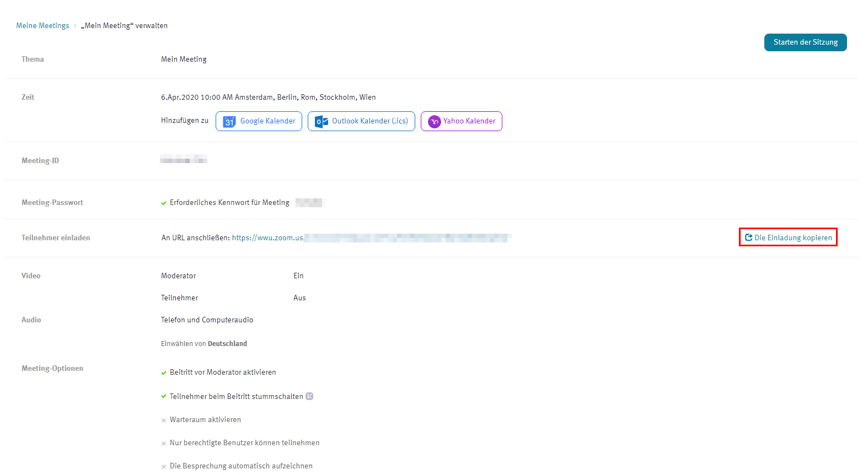Add meeting to Outlook Kalender (.ics)
The image size is (868, 475).
click(361, 121)
